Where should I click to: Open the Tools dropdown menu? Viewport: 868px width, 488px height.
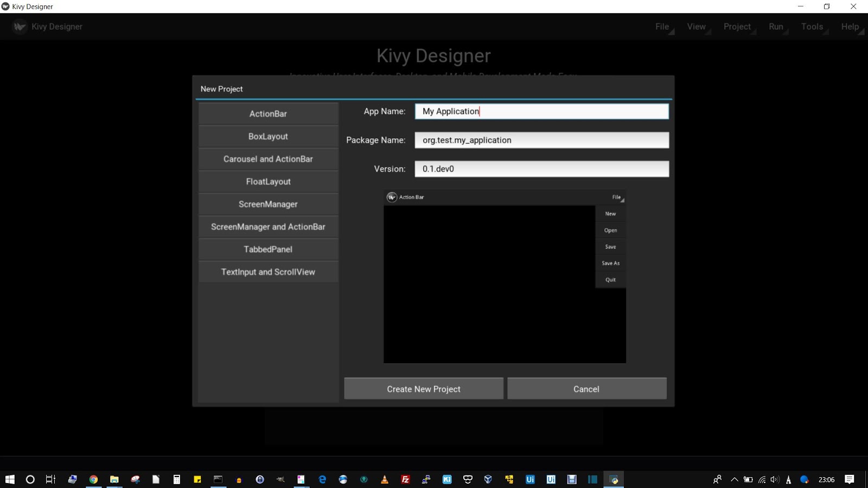pos(812,26)
